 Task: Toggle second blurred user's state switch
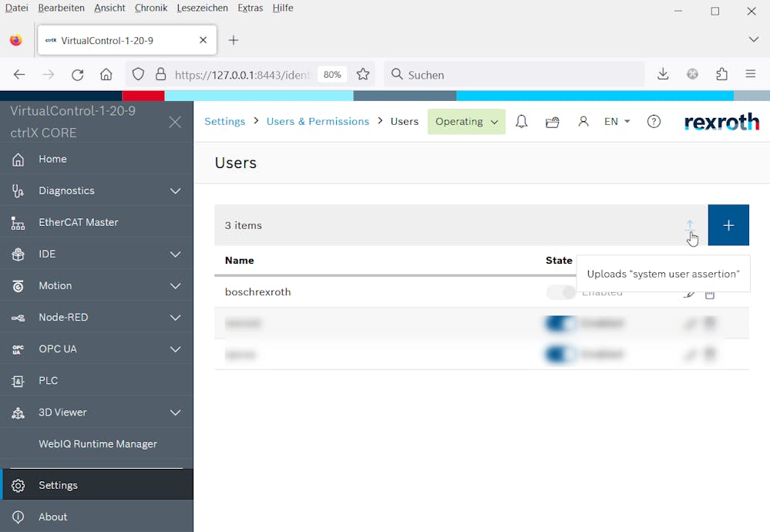(561, 323)
